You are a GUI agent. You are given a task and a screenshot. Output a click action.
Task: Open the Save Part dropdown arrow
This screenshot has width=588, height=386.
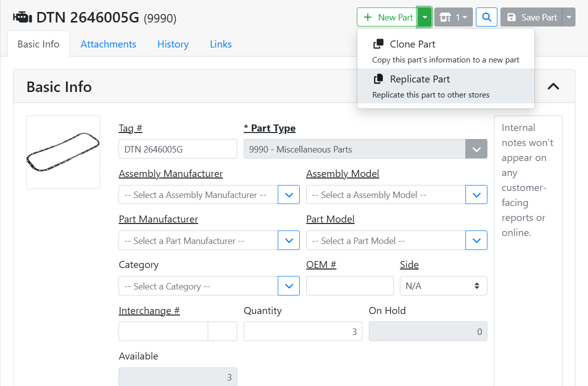[x=569, y=17]
